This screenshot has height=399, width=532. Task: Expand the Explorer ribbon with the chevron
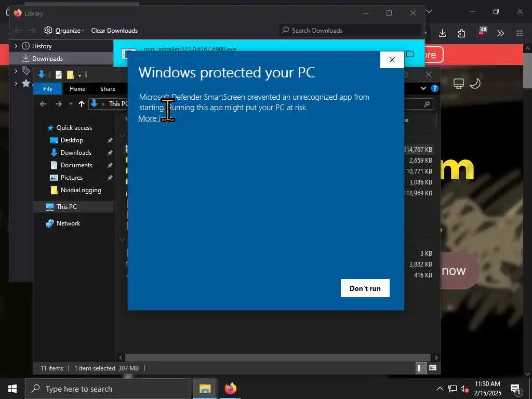423,88
